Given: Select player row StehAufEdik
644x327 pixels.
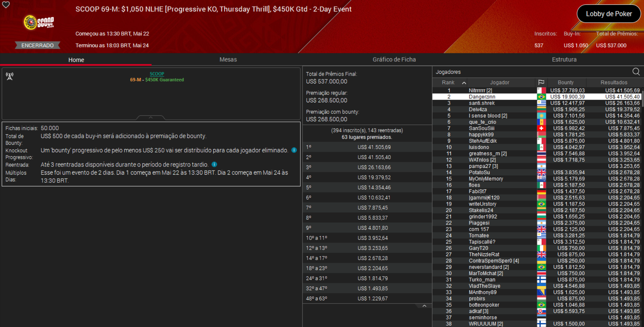Looking at the screenshot, I should point(536,141).
